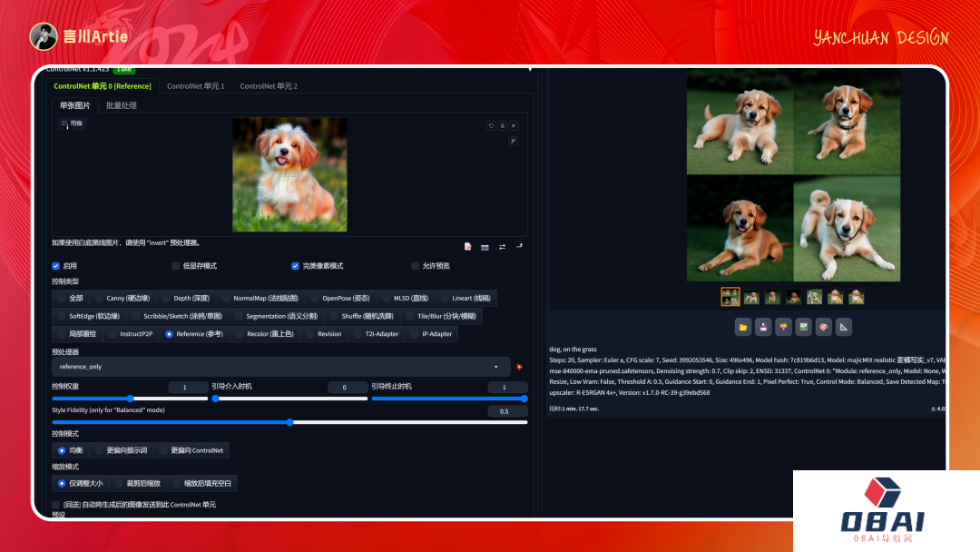Select the OpenPose (姿态) control type
Viewport: 980px width, 552px height.
point(340,298)
